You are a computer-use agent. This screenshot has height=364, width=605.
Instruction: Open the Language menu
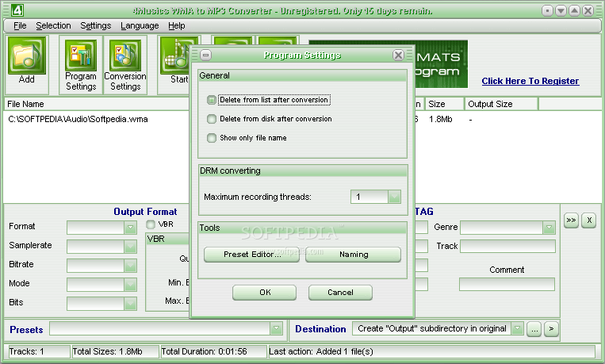[x=140, y=25]
